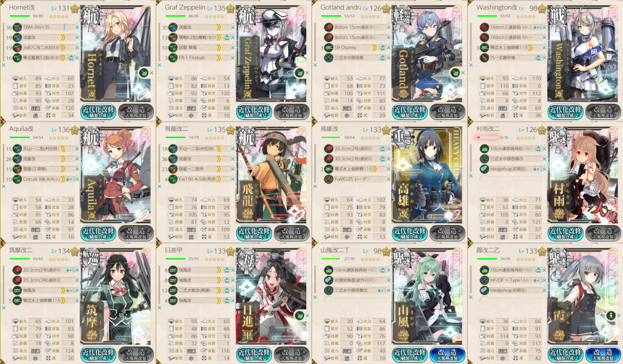Click Hornet's TBM-3W+3S aircraft icon

[x=17, y=27]
